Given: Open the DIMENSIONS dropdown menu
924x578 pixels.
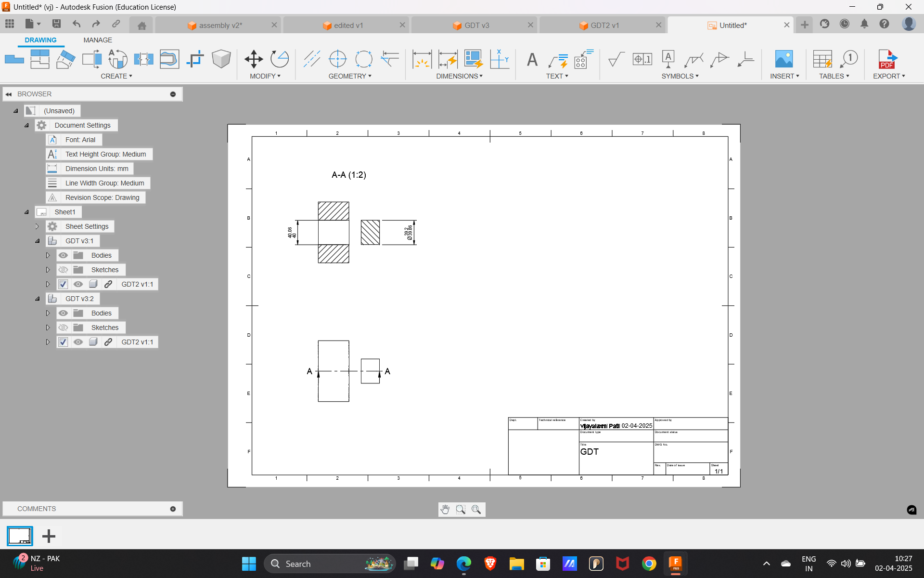Looking at the screenshot, I should point(459,76).
